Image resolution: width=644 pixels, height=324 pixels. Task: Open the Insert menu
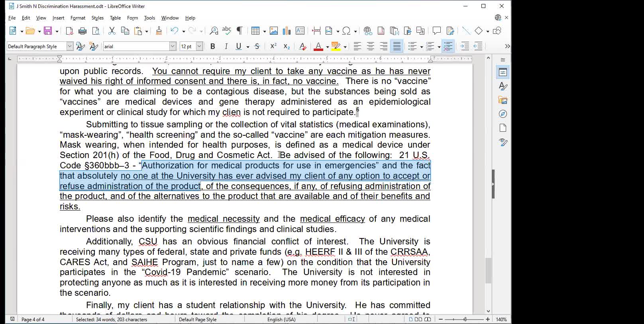coord(58,18)
